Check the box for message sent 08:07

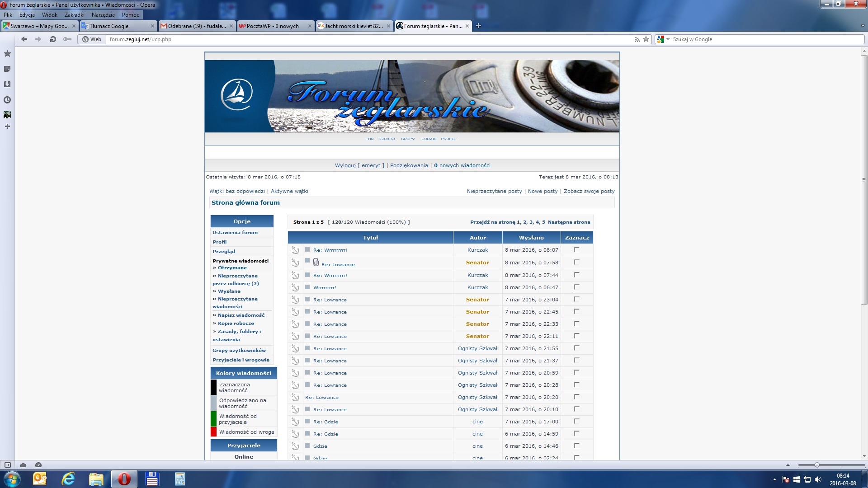(576, 249)
